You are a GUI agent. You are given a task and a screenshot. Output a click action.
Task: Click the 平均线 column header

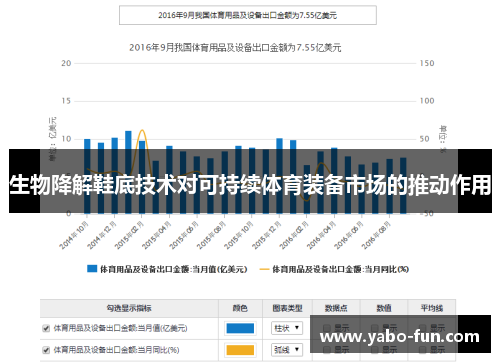[x=432, y=308]
